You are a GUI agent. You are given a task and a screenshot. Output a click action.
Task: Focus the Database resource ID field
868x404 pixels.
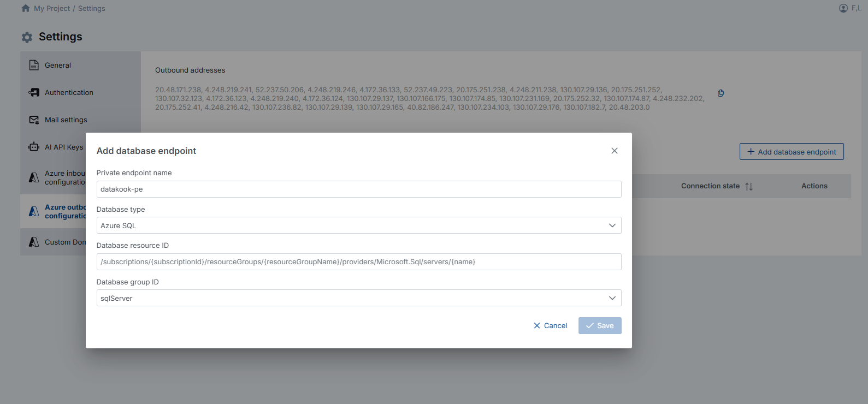coord(359,262)
